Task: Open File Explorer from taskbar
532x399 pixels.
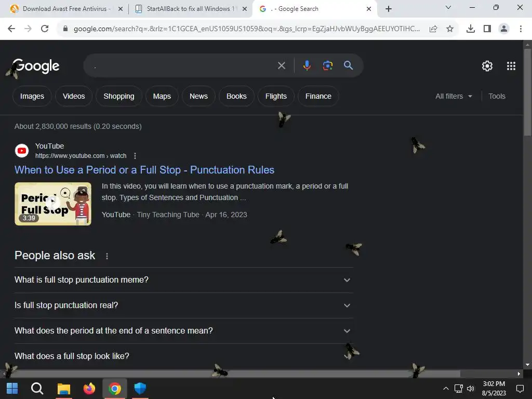Action: 64,389
